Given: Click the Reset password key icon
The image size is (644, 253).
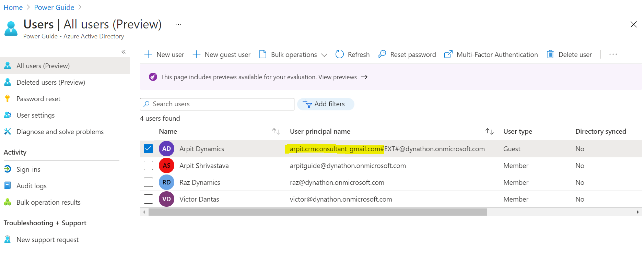Looking at the screenshot, I should point(382,55).
